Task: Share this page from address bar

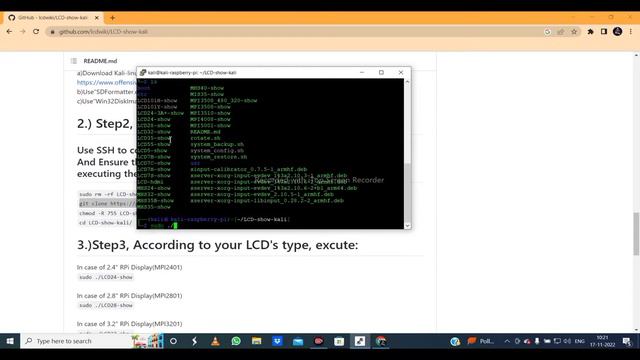Action: pos(561,31)
